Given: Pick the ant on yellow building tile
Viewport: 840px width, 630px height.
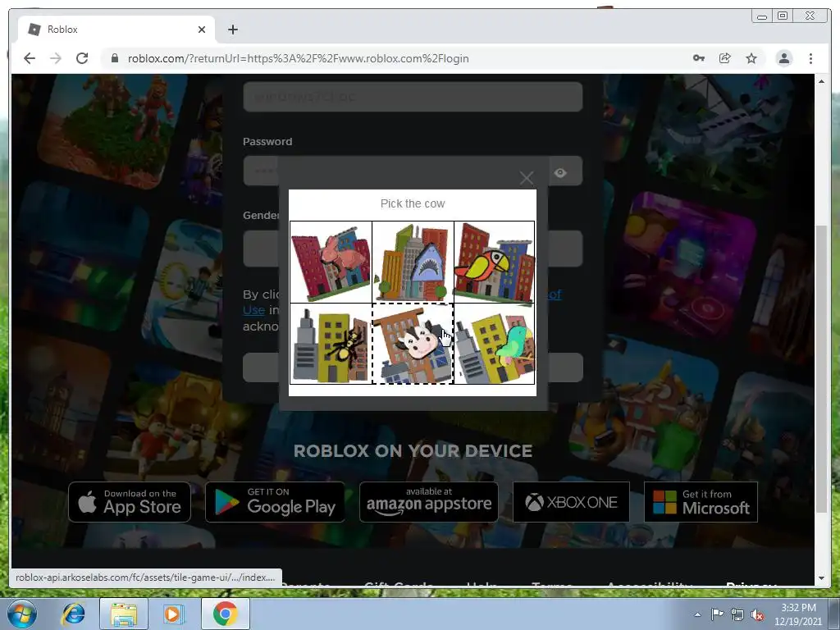Looking at the screenshot, I should tap(331, 344).
